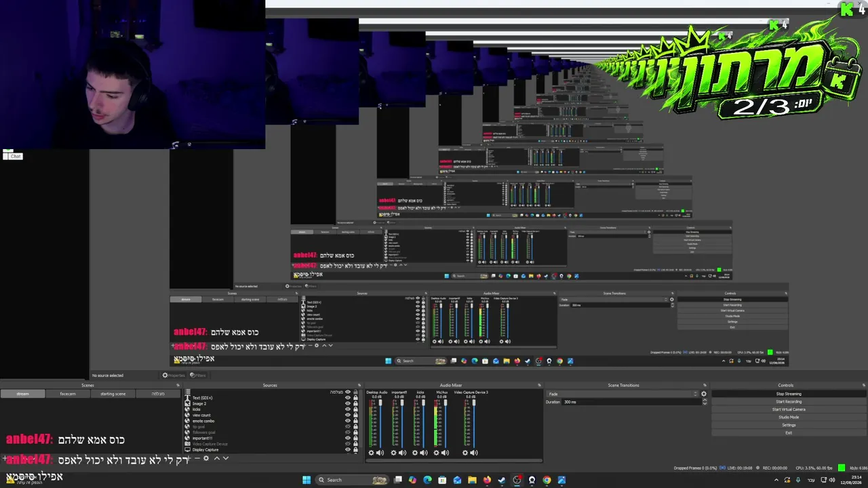Open the Filters dialog

[199, 375]
